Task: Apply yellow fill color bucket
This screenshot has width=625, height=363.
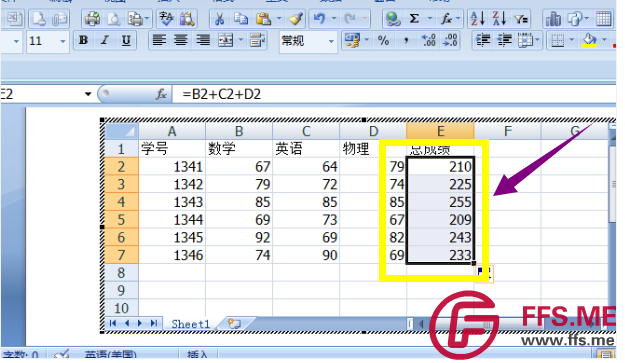Action: 589,40
